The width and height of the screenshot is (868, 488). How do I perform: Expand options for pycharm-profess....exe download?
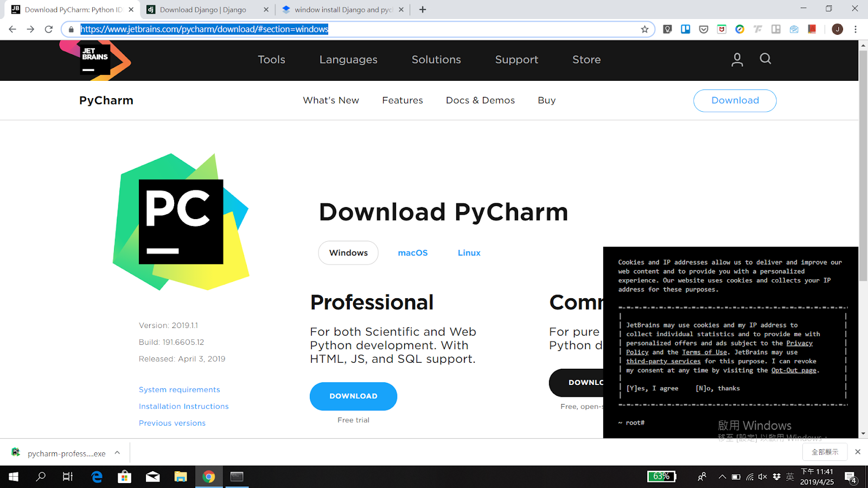click(x=117, y=453)
